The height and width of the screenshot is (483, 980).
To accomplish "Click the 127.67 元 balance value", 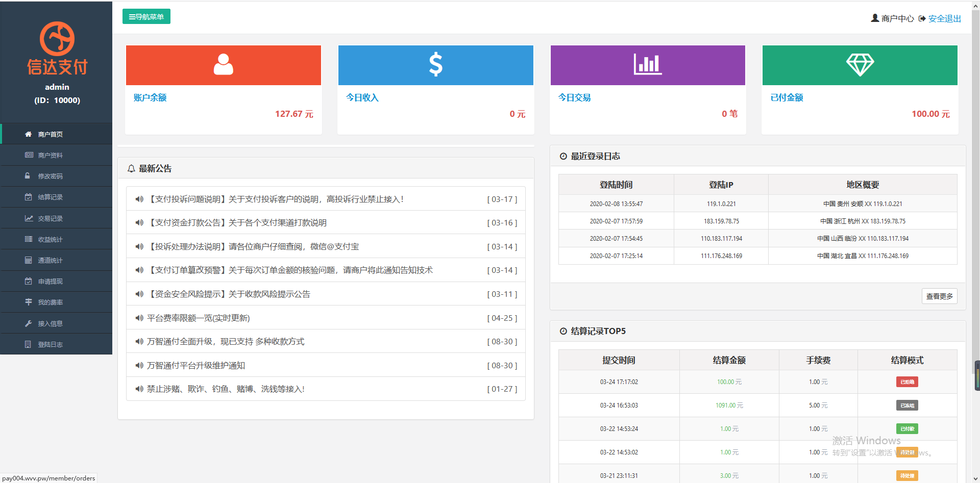I will coord(294,114).
